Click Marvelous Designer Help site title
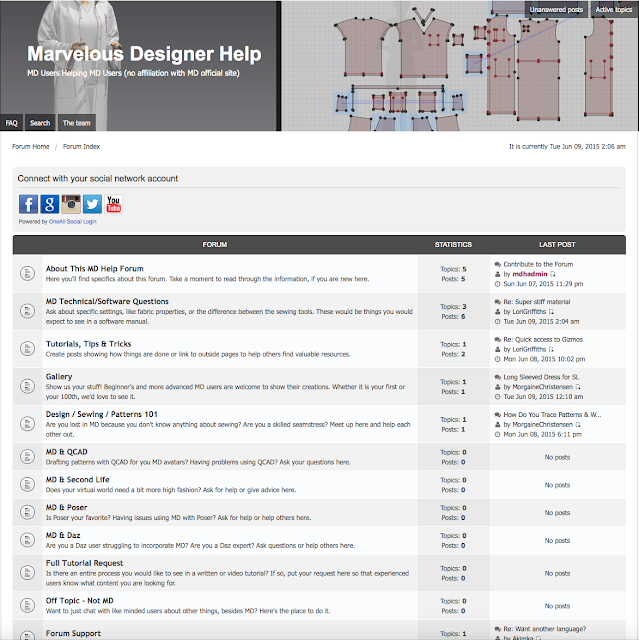This screenshot has width=639, height=640. click(x=144, y=54)
